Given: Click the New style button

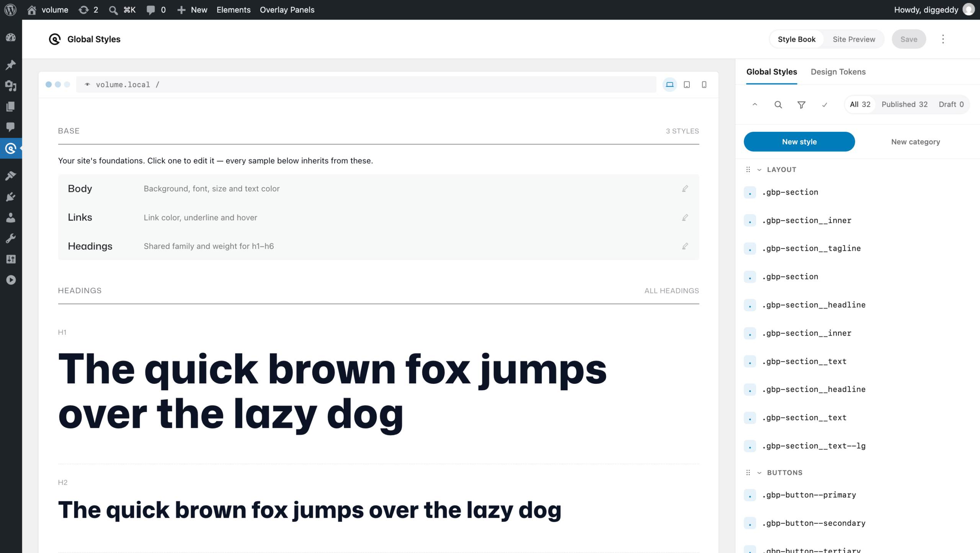Looking at the screenshot, I should (799, 142).
